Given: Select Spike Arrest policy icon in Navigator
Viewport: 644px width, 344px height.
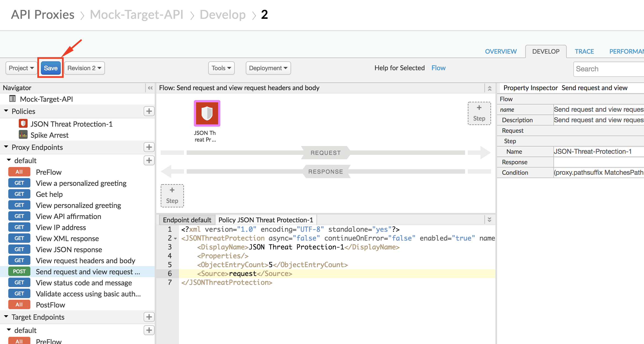Looking at the screenshot, I should click(x=23, y=135).
